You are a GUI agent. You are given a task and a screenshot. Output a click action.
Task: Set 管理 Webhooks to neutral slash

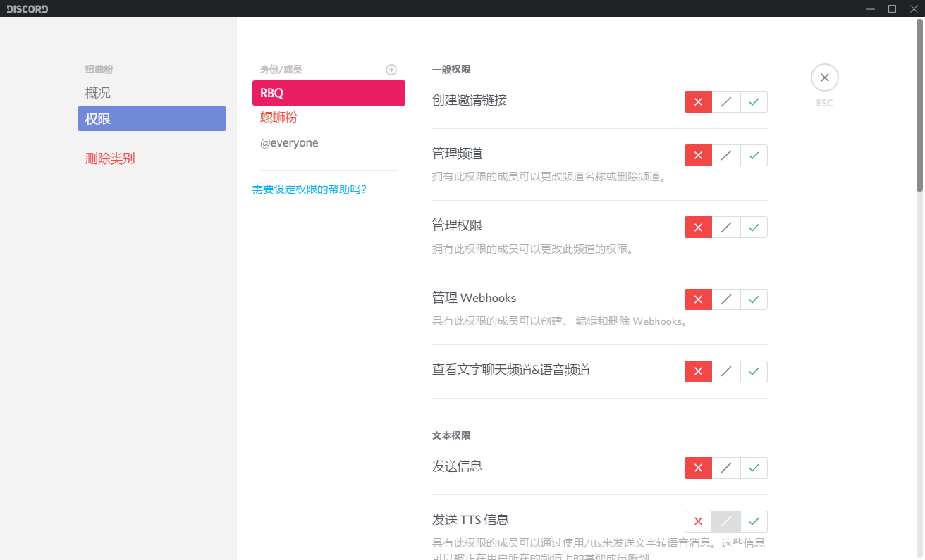726,299
